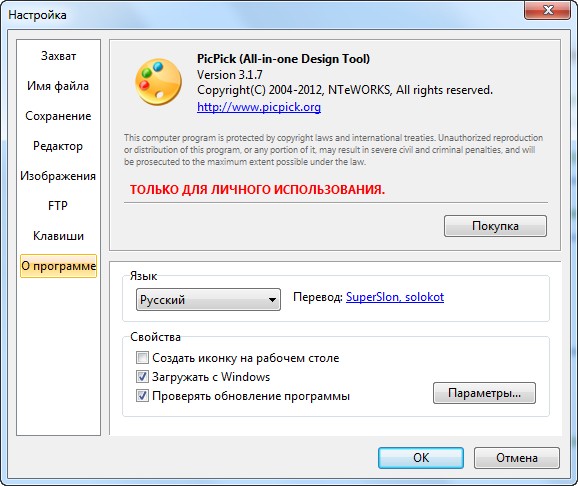Click the Покупка button
Viewport: 578px width, 486px height.
[495, 226]
